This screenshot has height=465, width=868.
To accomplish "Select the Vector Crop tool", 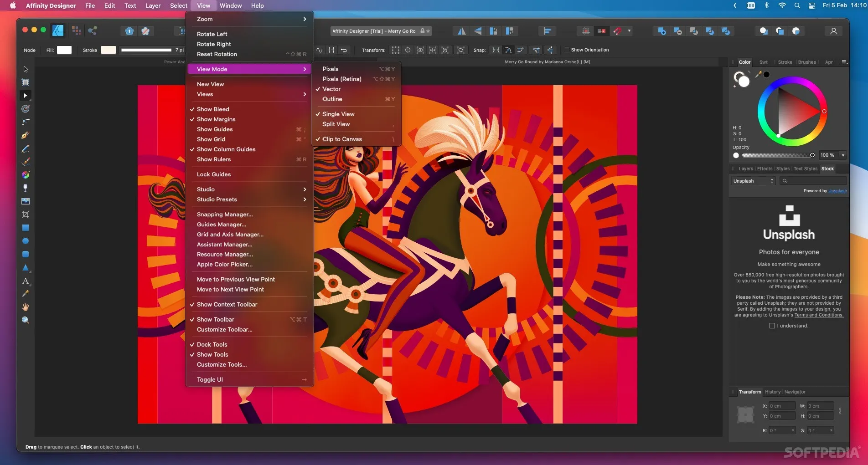I will point(26,215).
